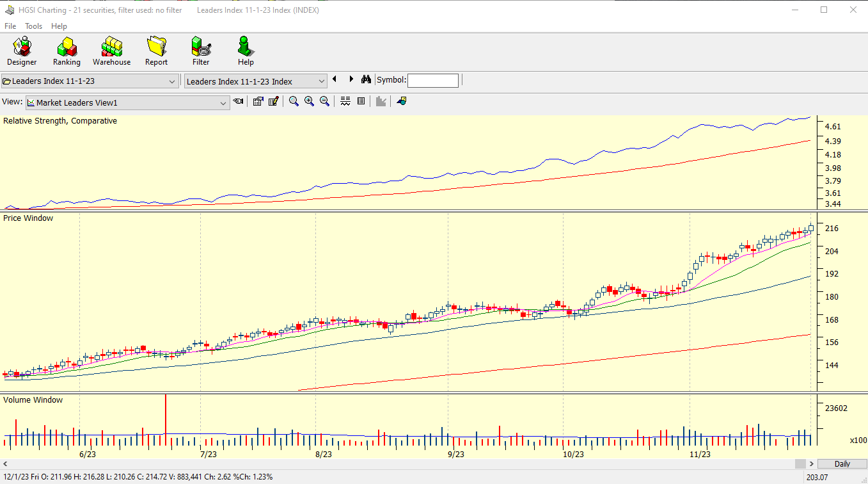Click the 23602 volume axis value

(836, 408)
